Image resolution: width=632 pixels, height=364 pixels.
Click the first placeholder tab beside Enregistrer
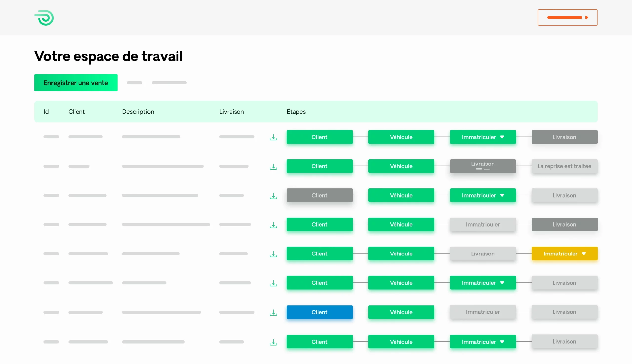(134, 83)
